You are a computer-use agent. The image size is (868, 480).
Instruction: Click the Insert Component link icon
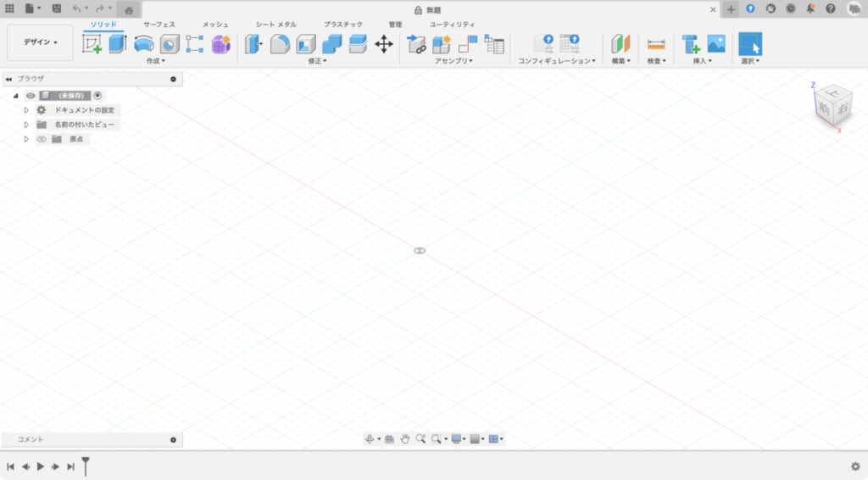pos(415,44)
